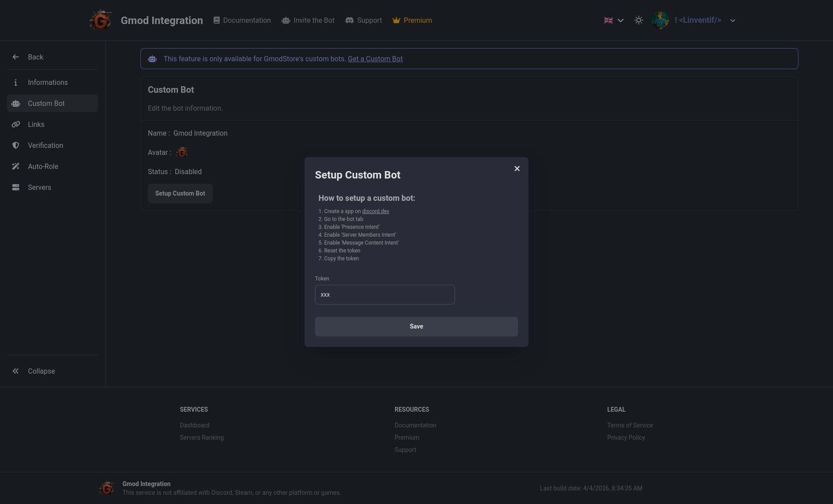Click the user profile avatar
This screenshot has height=504, width=833.
(x=660, y=20)
